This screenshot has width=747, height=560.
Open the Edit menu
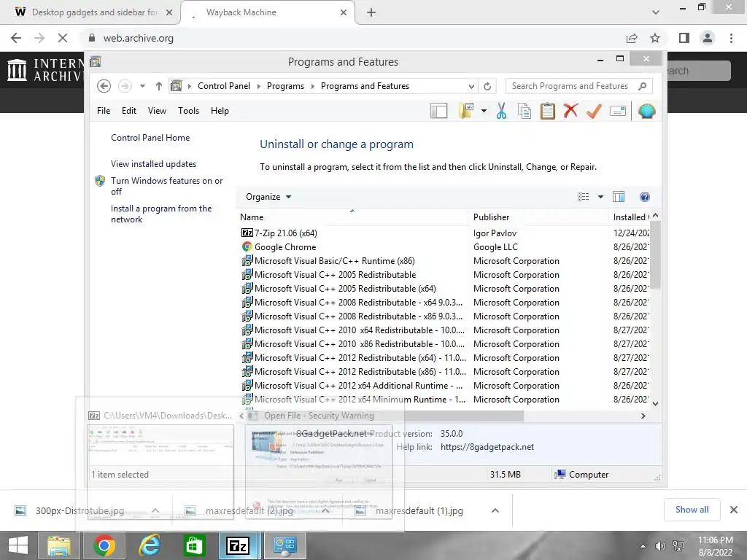tap(128, 111)
